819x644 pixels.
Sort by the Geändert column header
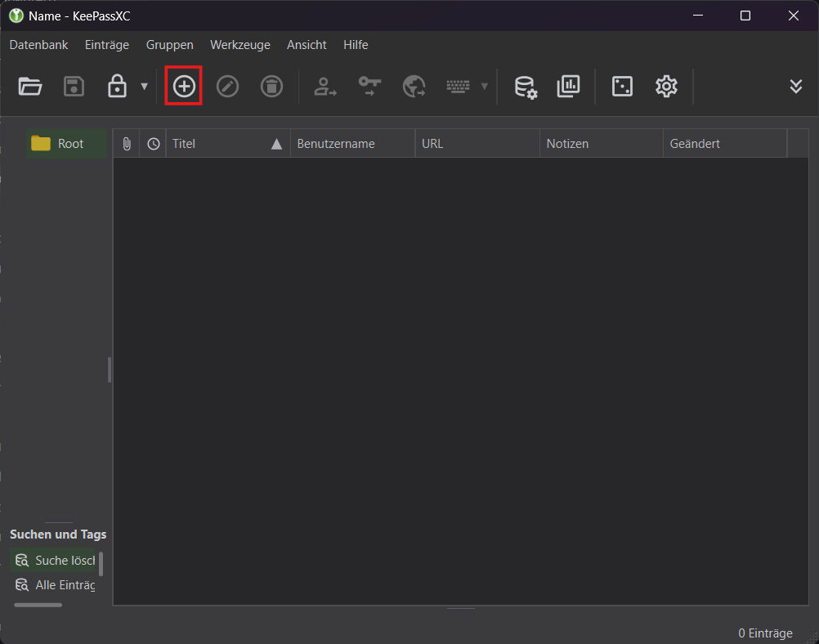pyautogui.click(x=723, y=144)
